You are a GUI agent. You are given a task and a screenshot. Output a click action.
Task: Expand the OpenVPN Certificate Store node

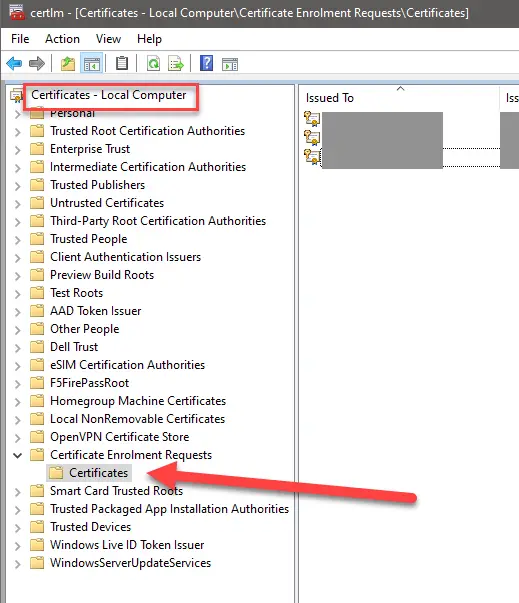pos(17,438)
